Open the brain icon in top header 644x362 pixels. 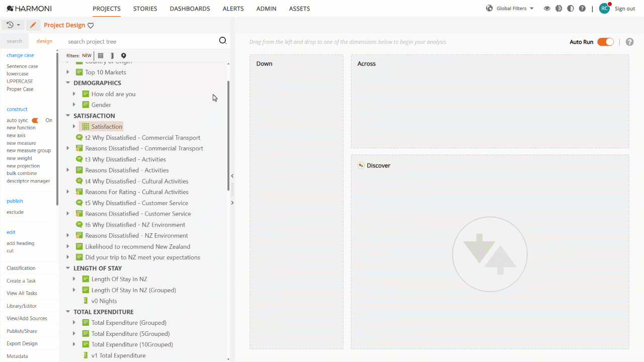(558, 9)
